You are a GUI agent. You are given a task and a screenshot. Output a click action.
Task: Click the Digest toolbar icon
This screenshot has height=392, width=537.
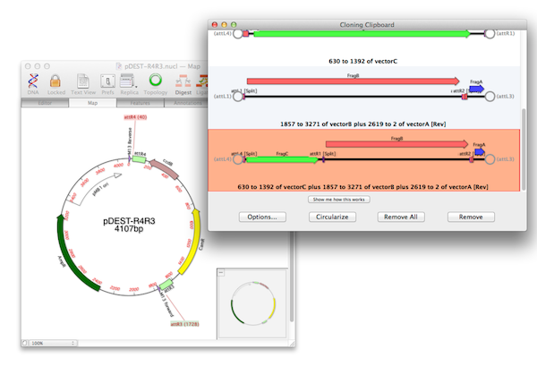[x=183, y=81]
